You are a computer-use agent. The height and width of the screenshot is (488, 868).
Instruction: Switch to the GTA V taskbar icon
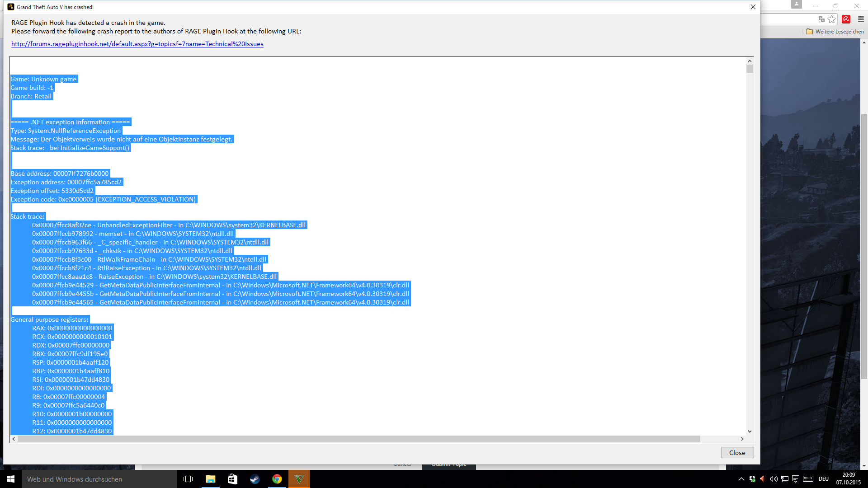tap(299, 479)
